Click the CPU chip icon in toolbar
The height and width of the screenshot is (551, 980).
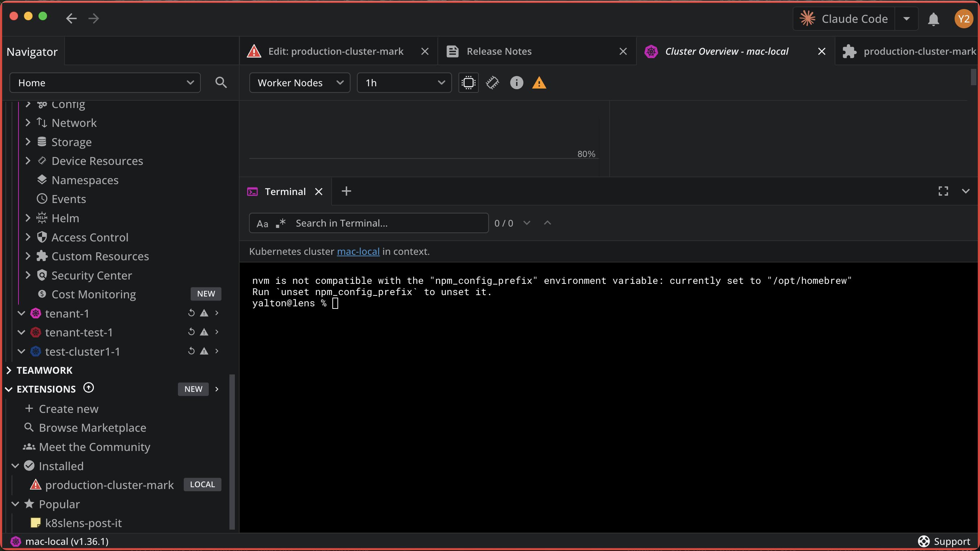[x=468, y=83]
